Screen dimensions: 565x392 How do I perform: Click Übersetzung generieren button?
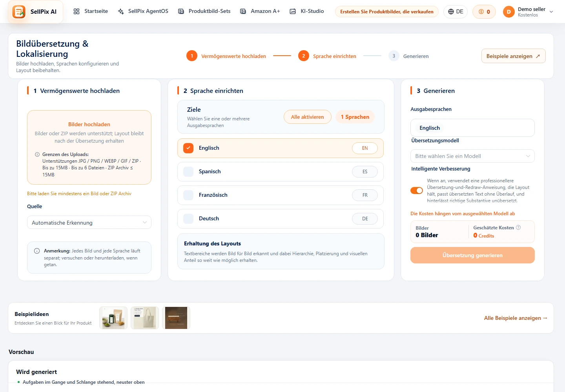click(x=472, y=255)
